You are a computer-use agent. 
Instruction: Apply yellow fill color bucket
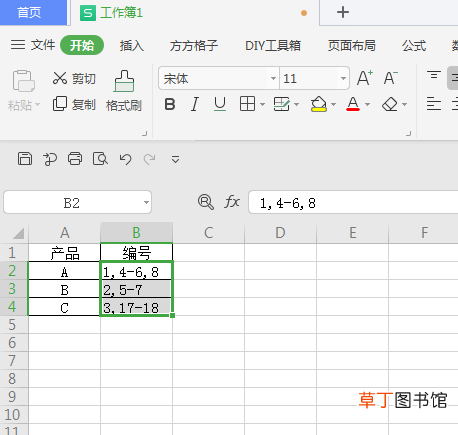click(319, 104)
